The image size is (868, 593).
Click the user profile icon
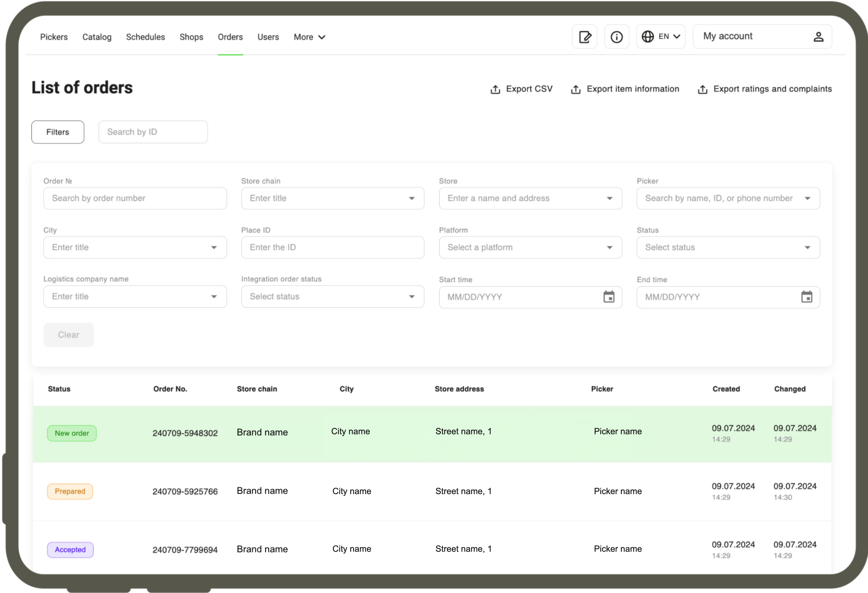point(818,37)
